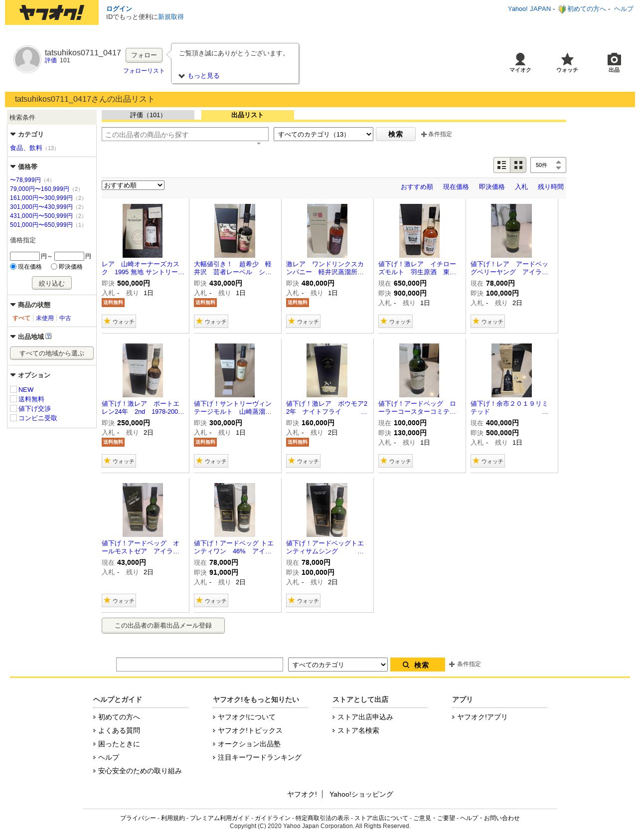Watch the 山崎オーナーズカスク 500,000円 item

click(119, 322)
